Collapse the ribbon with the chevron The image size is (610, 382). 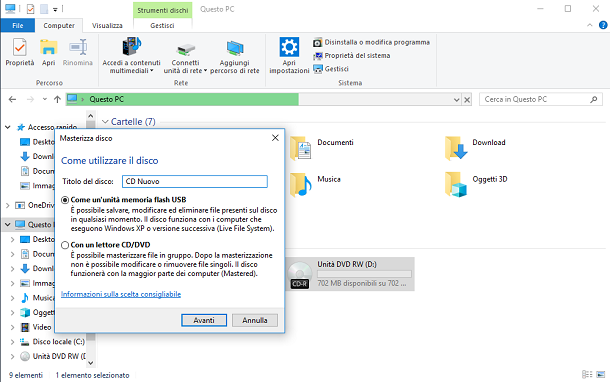click(x=590, y=25)
